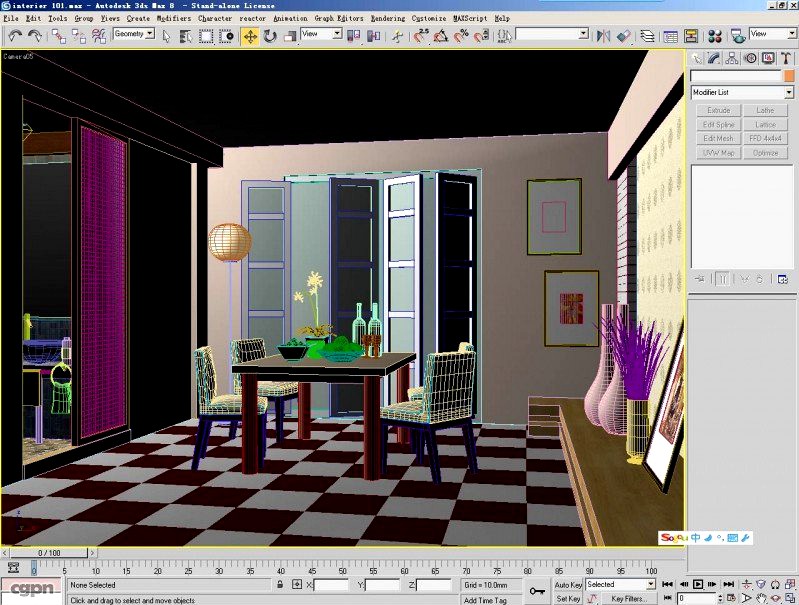Activate the Select and Scale tool
Viewport: 799px width, 605px height.
tap(290, 36)
